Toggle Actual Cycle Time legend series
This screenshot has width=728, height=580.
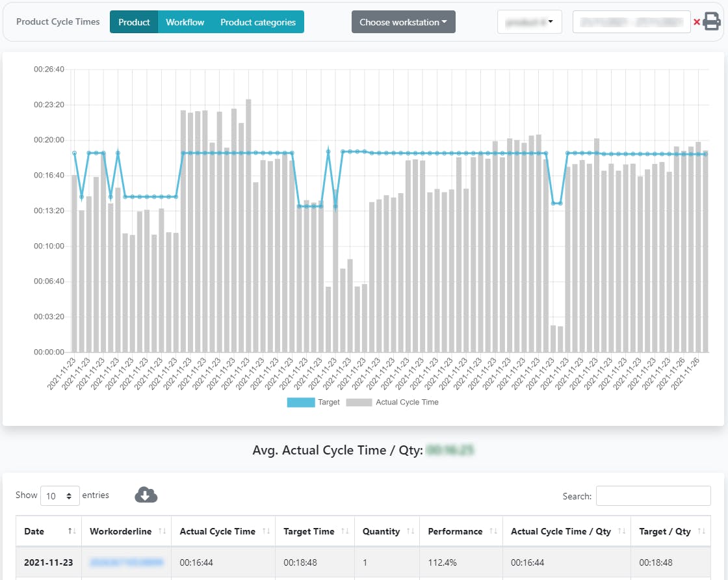point(393,402)
